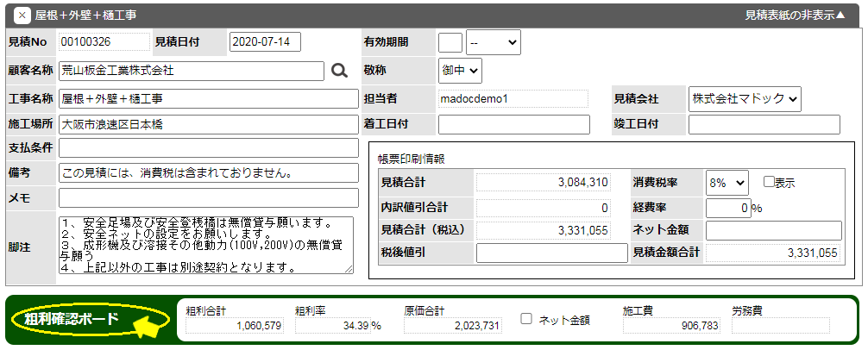The image size is (868, 350).
Task: Click the red X close icon
Action: tap(22, 16)
